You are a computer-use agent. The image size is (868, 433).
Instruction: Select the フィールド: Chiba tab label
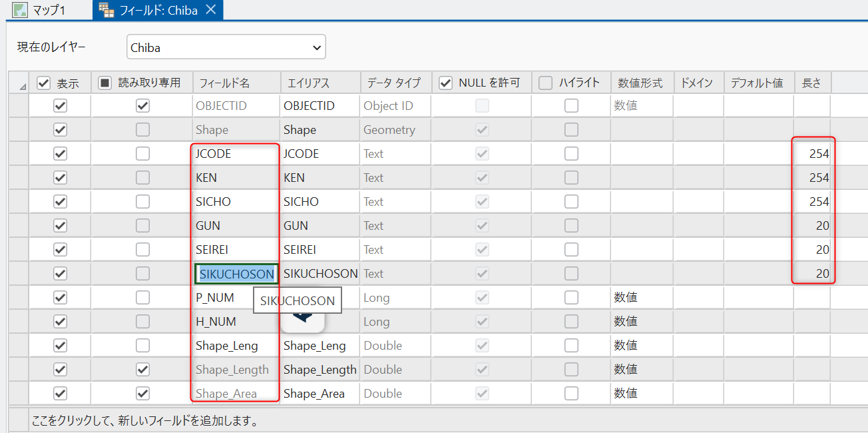tap(157, 10)
